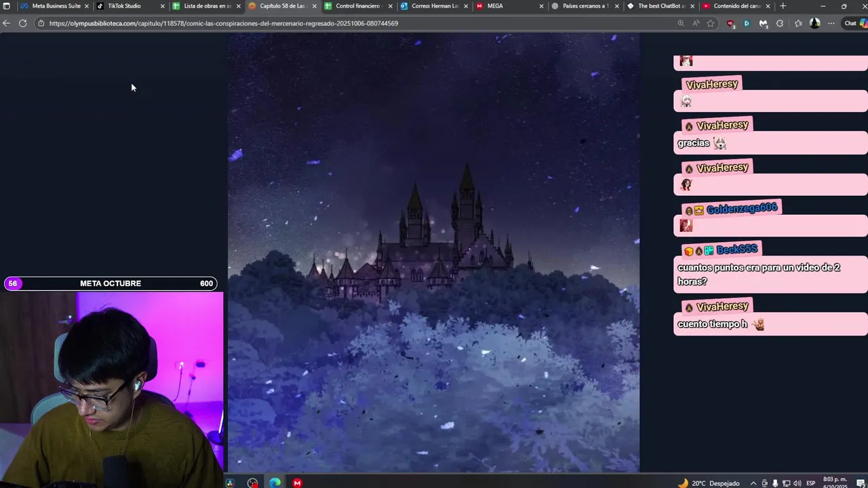The image size is (868, 488).
Task: Switch to Control financiero tab
Action: [x=357, y=6]
